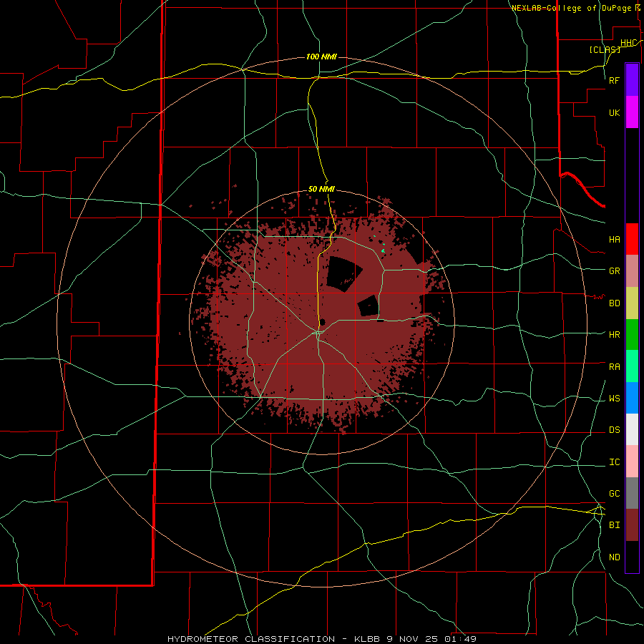Viewport: 644px width, 644px height.
Task: Select the GC legend label
Action: pos(615,494)
